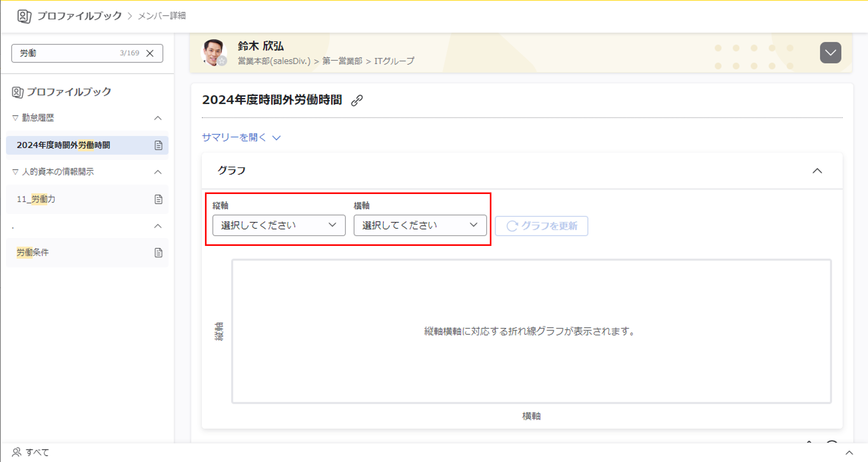Click the sidebar プロファイルブック heading icon

[x=18, y=92]
